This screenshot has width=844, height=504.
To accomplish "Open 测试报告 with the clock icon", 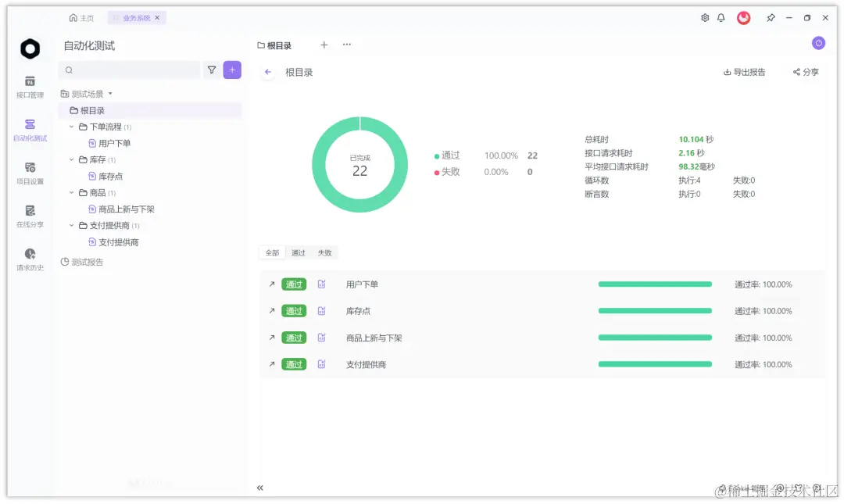I will coord(83,262).
